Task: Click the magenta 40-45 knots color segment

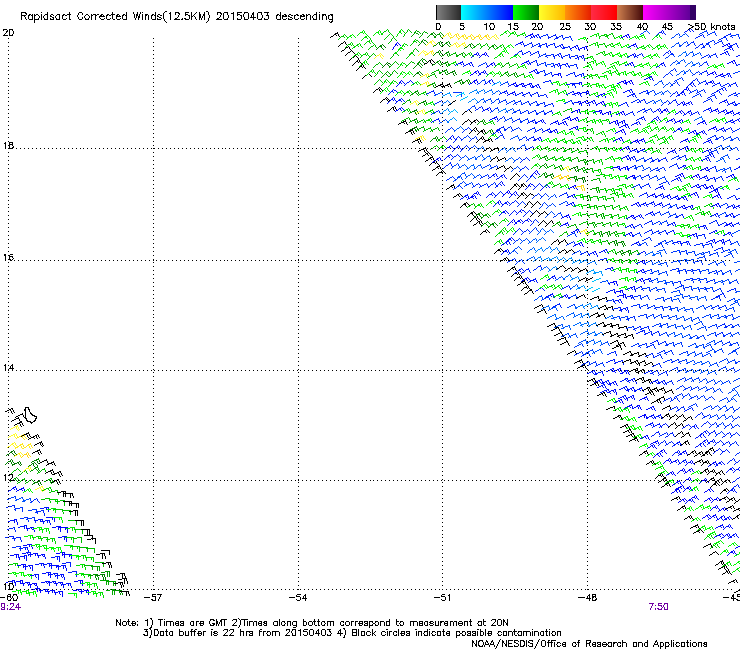Action: point(656,12)
